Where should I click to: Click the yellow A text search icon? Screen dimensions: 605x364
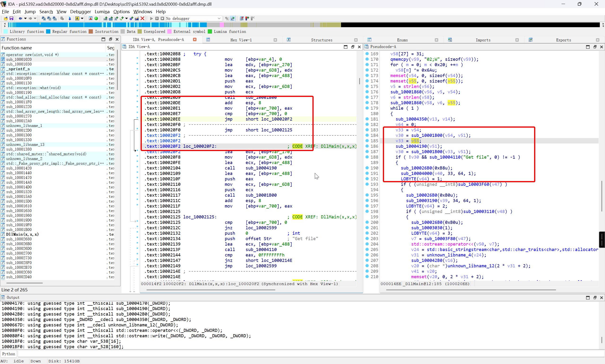pyautogui.click(x=77, y=18)
